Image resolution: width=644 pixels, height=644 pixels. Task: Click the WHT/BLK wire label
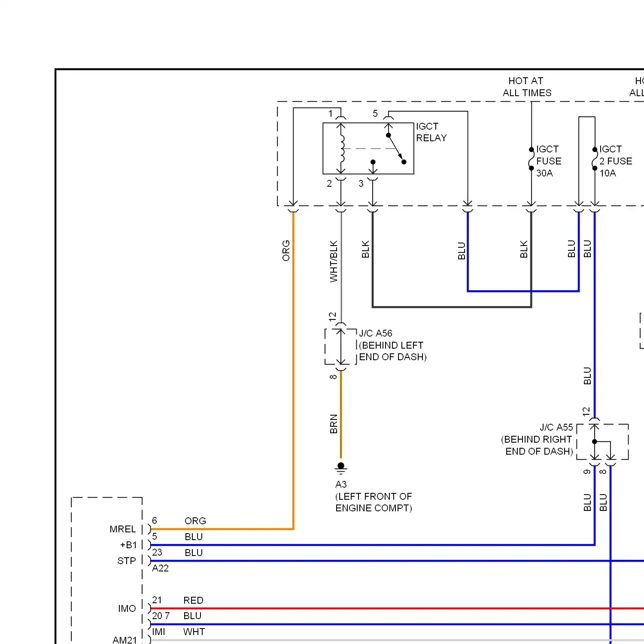pyautogui.click(x=334, y=261)
